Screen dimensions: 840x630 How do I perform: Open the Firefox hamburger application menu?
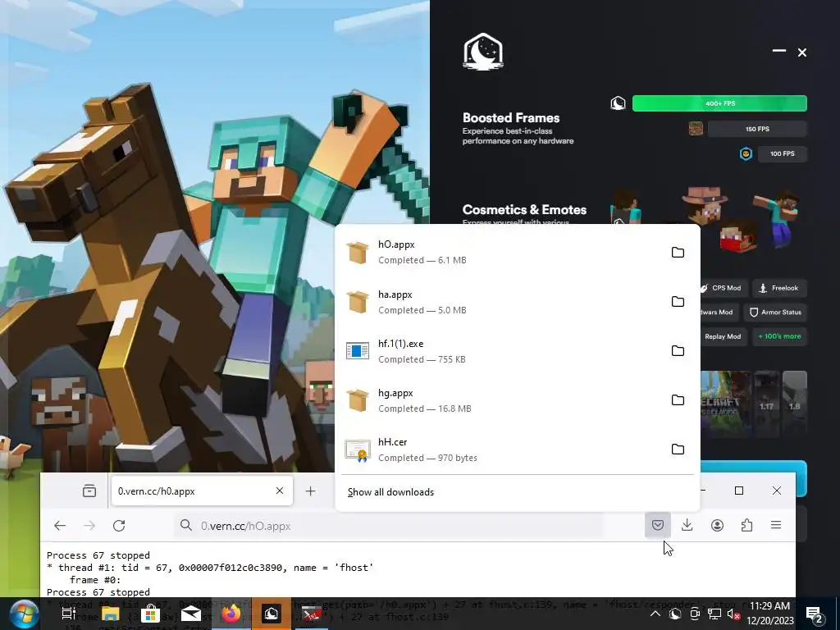tap(776, 525)
